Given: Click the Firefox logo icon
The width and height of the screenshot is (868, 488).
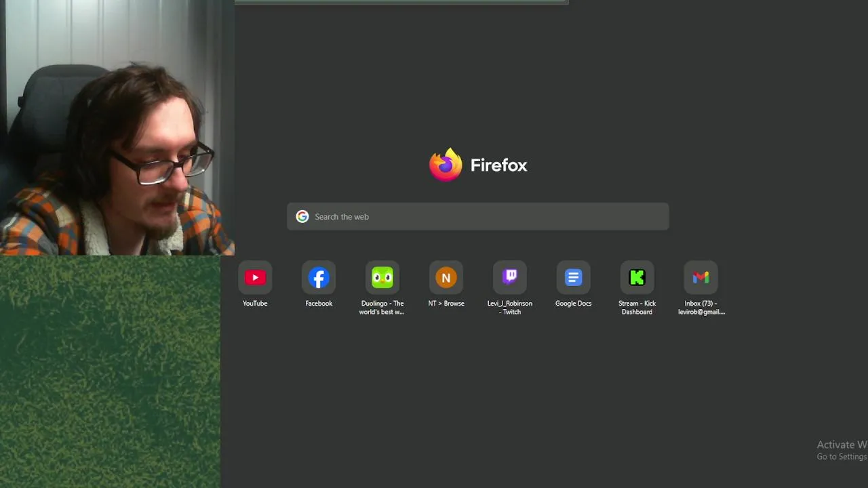Looking at the screenshot, I should (x=446, y=165).
